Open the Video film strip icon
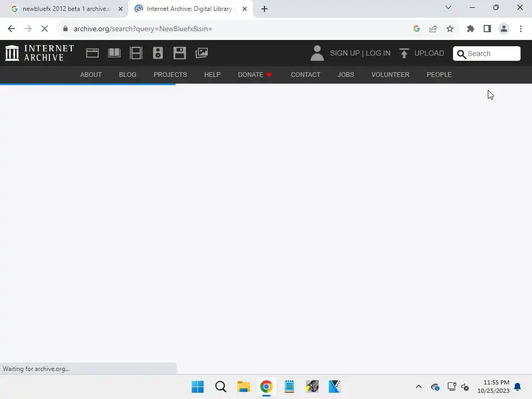Screen dimensions: 532x399 (136, 53)
